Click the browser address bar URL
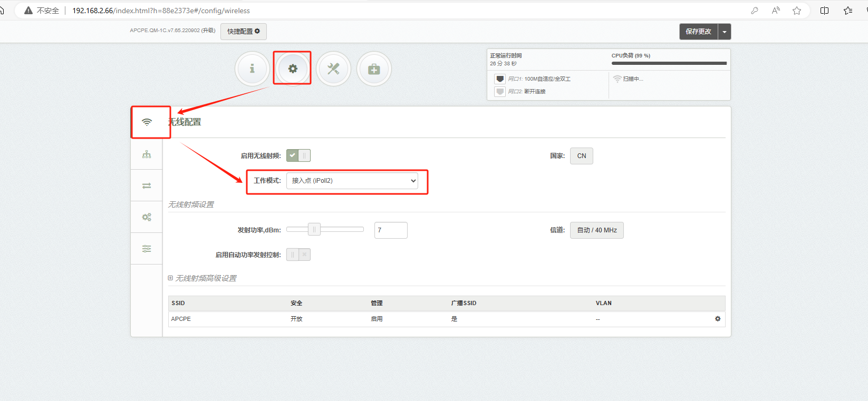868x401 pixels. [x=161, y=11]
